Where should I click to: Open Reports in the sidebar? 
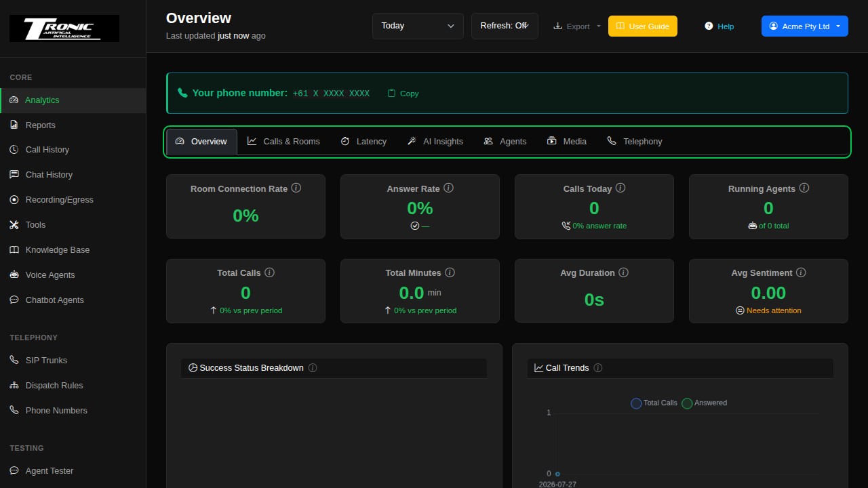(73, 125)
